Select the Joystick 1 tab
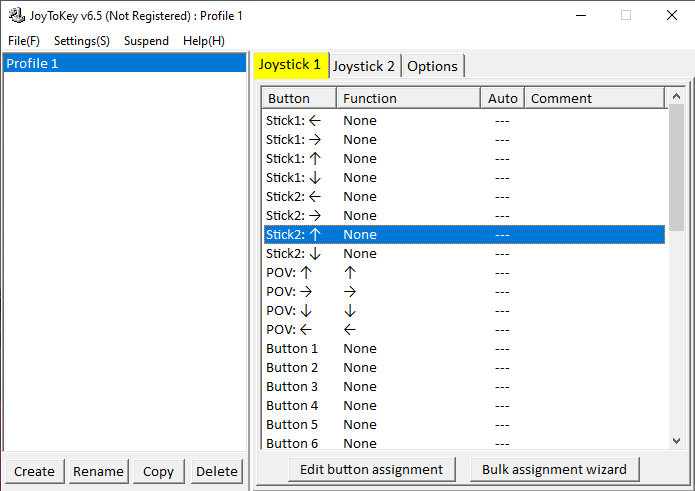The image size is (695, 491). click(290, 65)
